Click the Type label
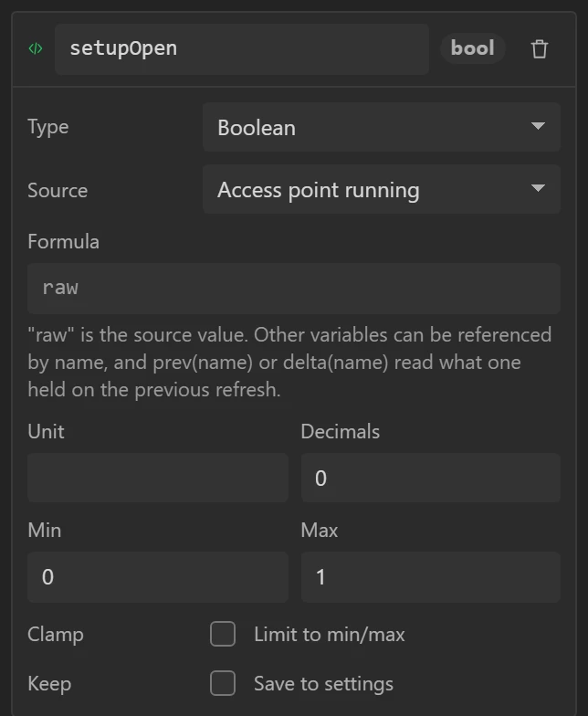Screen dimensions: 588x716 [x=47, y=127]
